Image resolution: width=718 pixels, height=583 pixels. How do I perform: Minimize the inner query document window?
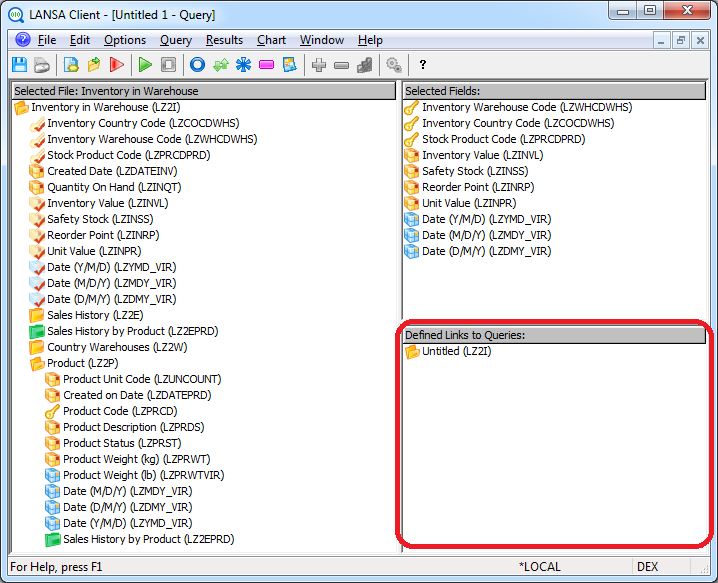tap(661, 40)
